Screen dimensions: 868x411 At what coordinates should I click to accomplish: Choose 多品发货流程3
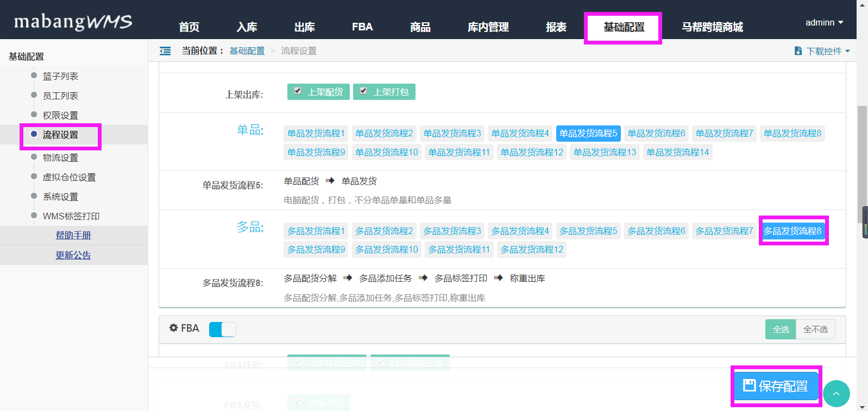(x=452, y=231)
